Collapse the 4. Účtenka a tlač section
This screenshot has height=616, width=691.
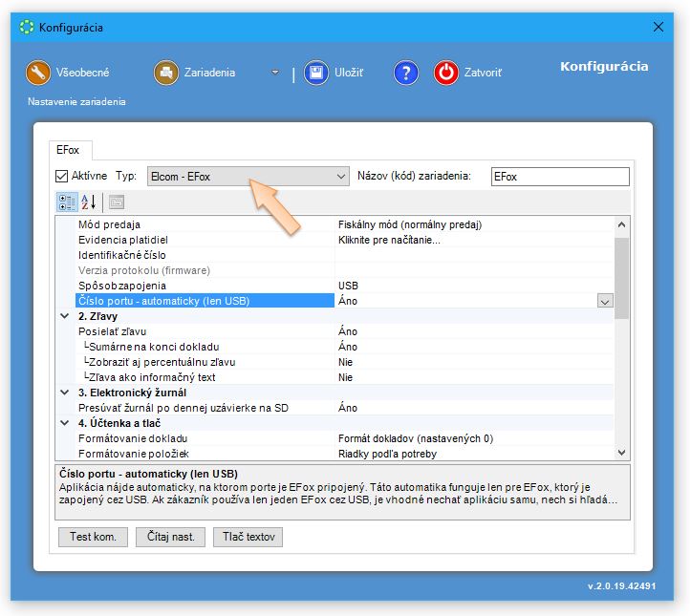point(65,423)
